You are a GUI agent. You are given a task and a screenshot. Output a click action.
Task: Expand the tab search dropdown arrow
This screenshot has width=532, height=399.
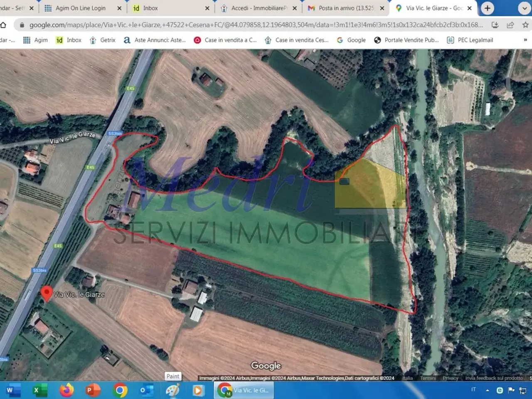pyautogui.click(x=524, y=8)
